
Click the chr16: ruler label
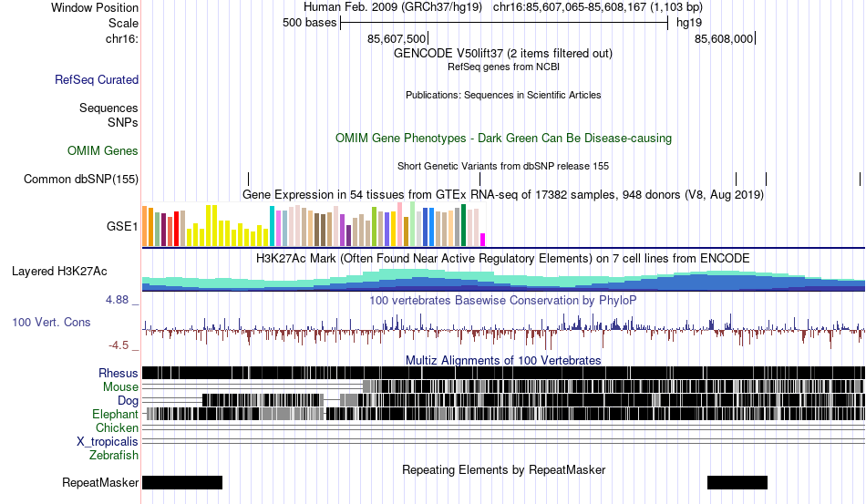click(x=122, y=38)
